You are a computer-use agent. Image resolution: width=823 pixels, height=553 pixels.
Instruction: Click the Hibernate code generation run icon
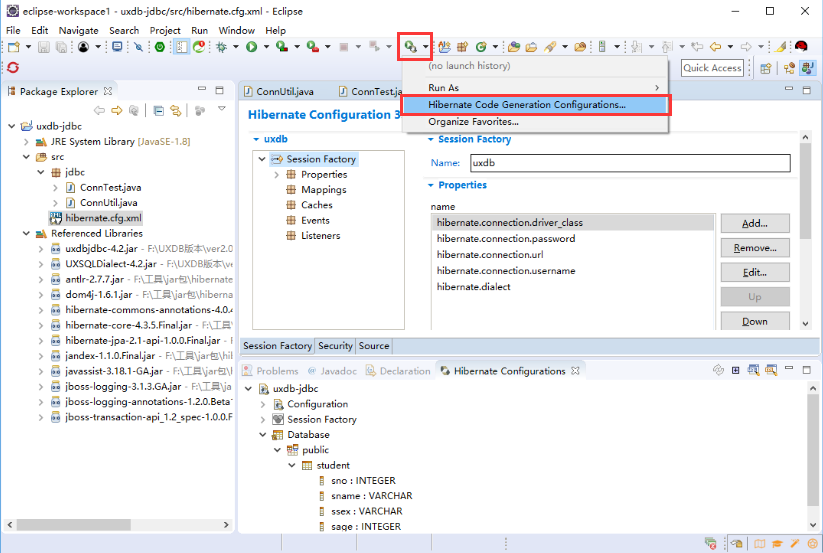tap(410, 46)
